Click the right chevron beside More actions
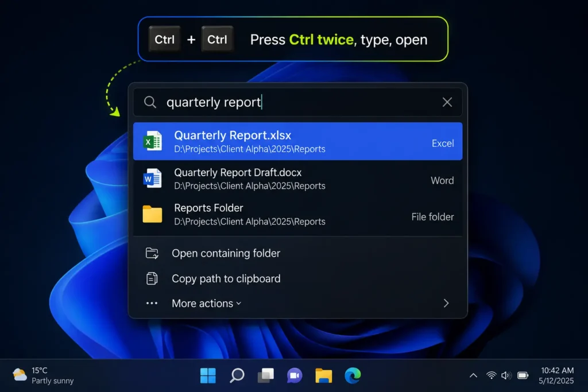The width and height of the screenshot is (588, 392). pos(446,303)
